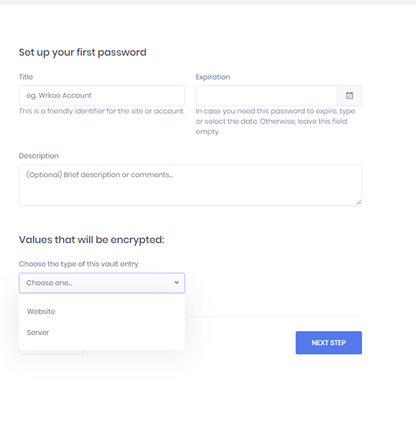Select the Website option
The image size is (416, 423).
pyautogui.click(x=41, y=311)
